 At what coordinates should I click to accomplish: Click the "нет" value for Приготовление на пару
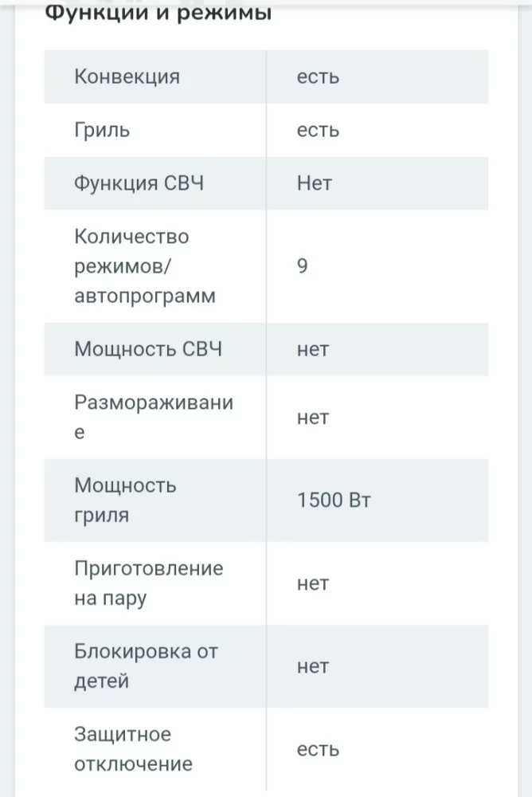(x=313, y=583)
